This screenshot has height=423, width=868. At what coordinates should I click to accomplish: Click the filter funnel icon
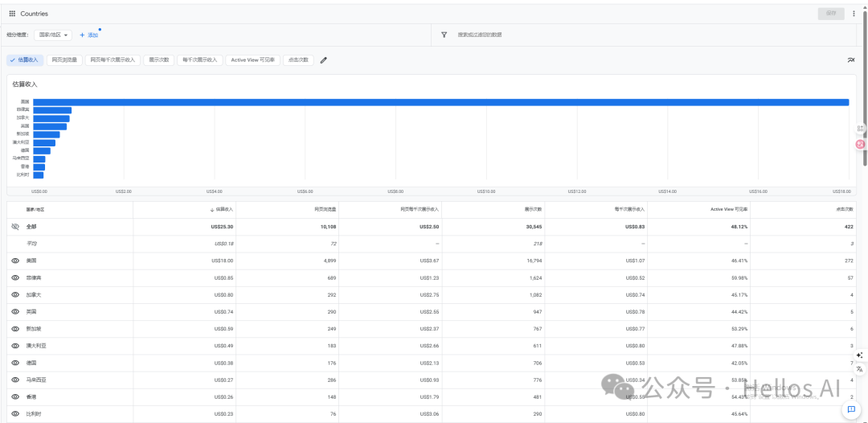tap(444, 35)
